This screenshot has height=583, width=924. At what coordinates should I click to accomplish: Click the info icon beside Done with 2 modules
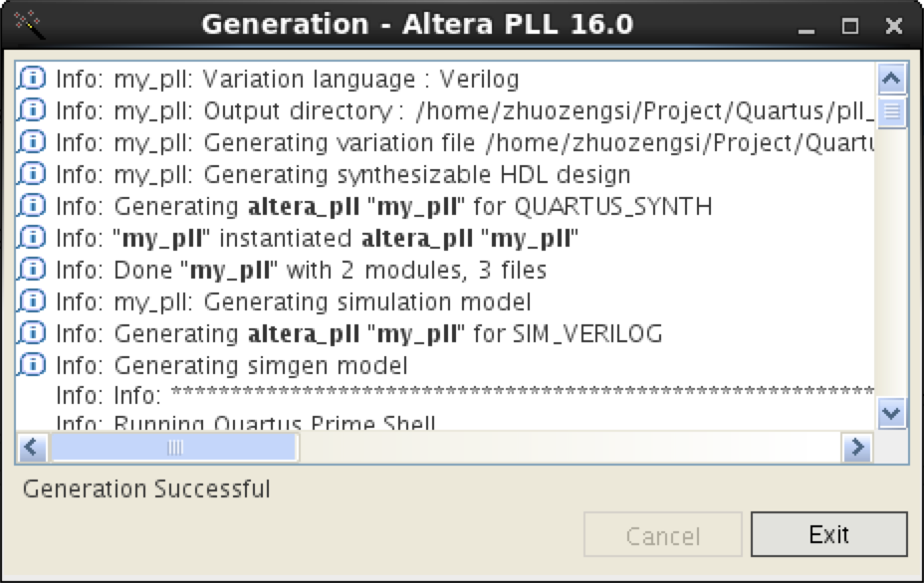(x=31, y=270)
